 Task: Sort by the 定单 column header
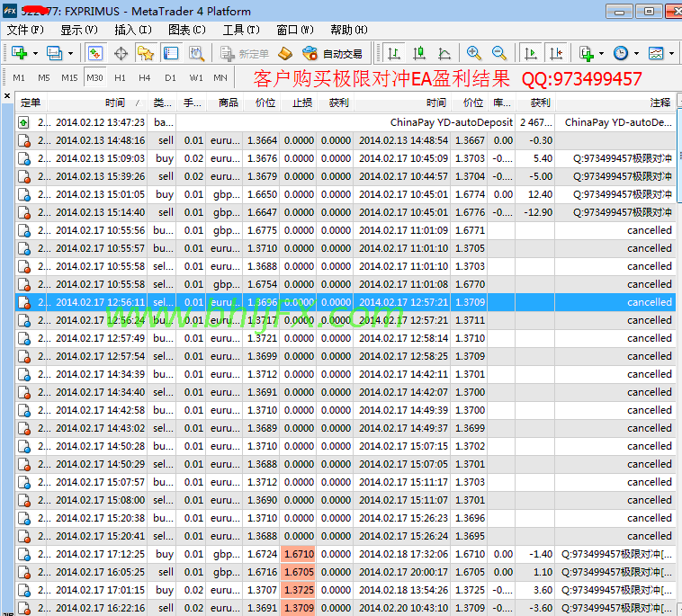31,103
